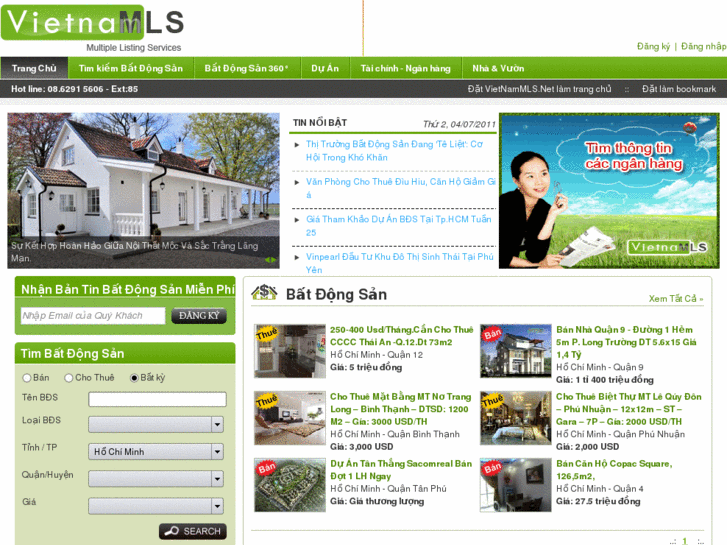Image resolution: width=727 pixels, height=545 pixels.
Task: Click Thuê badge on Nơ Trang Long listing
Action: point(267,400)
